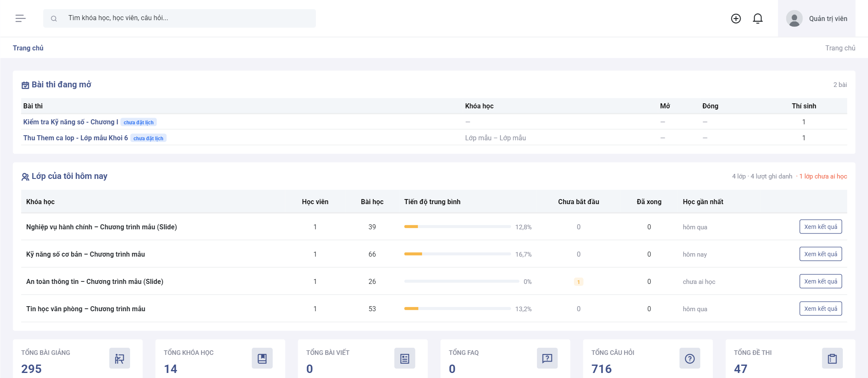Click the search magnifier icon
868x378 pixels.
(x=54, y=18)
